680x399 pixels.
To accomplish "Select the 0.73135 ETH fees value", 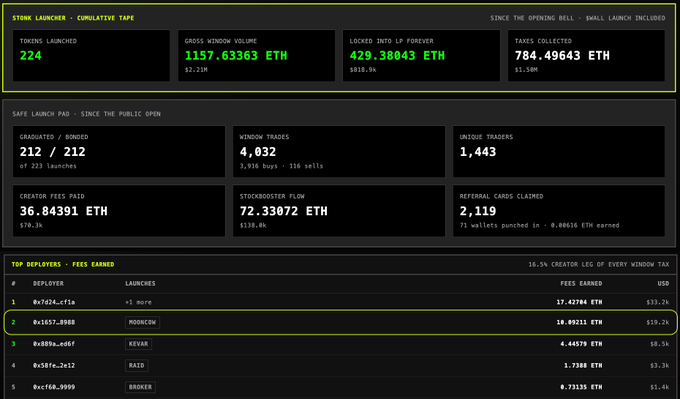I will pyautogui.click(x=581, y=387).
